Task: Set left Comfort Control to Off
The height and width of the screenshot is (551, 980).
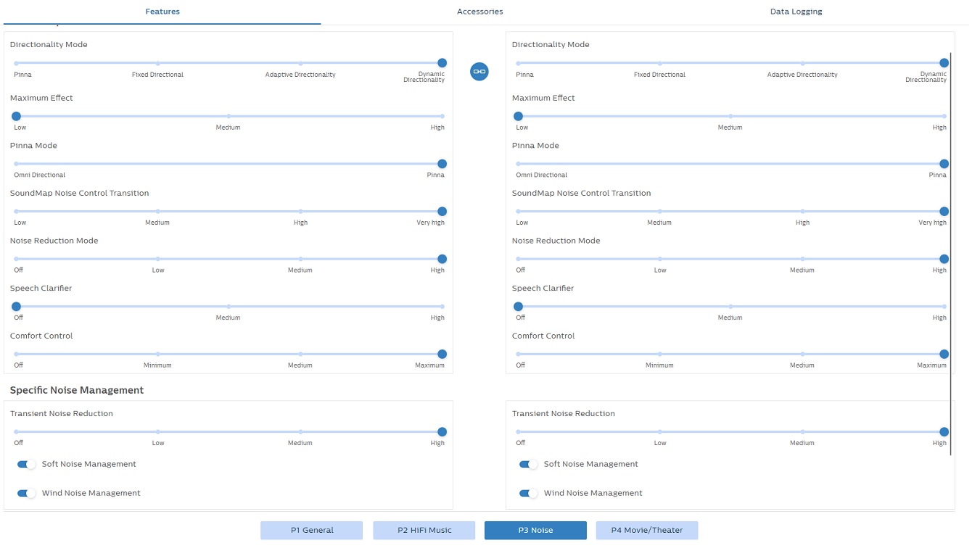Action: (x=16, y=355)
